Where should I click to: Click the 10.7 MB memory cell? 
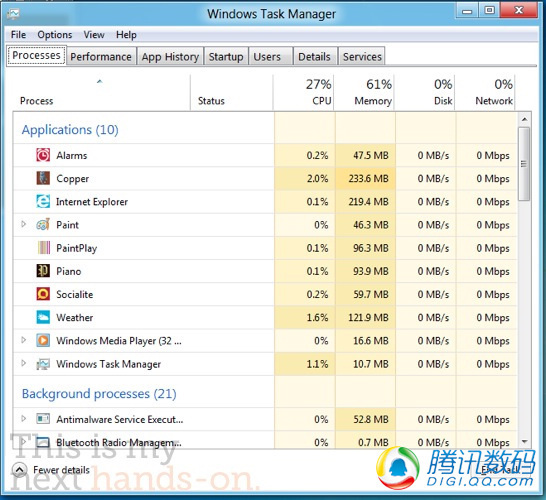[x=366, y=364]
